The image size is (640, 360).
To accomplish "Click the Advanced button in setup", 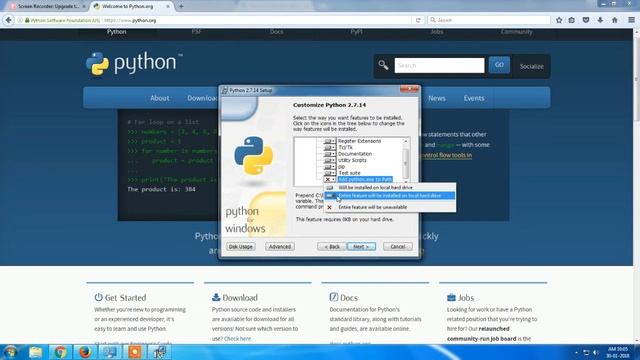I will (280, 247).
